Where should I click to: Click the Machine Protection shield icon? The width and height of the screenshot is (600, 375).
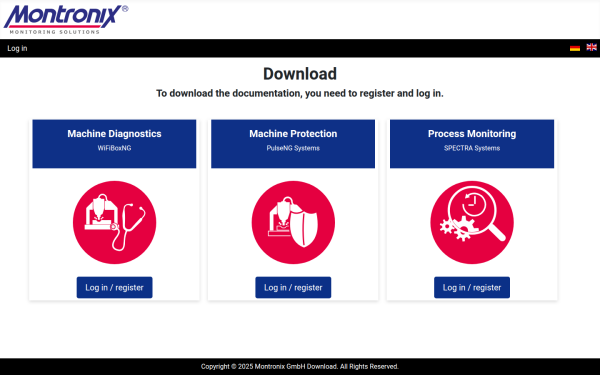point(293,222)
